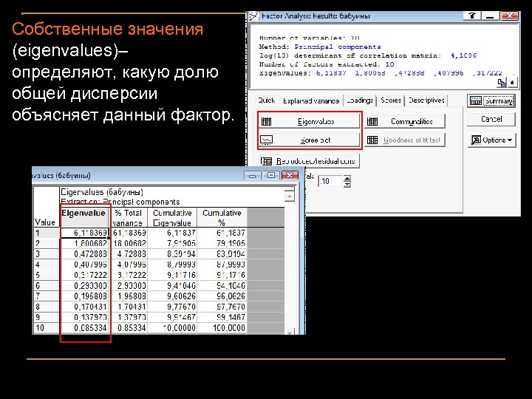Click the input field showing 10

[330, 181]
